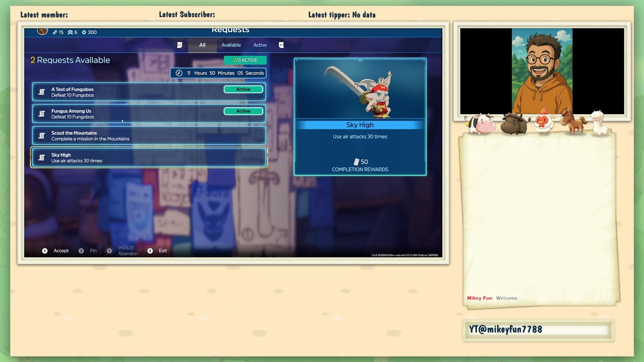644x362 pixels.
Task: Open the Fungus Among Us request
Action: point(149,114)
